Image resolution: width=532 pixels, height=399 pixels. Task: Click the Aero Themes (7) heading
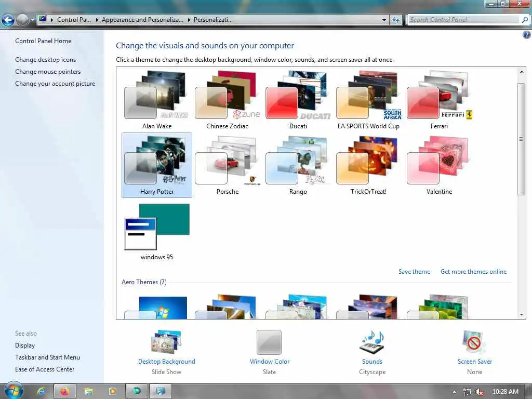144,282
